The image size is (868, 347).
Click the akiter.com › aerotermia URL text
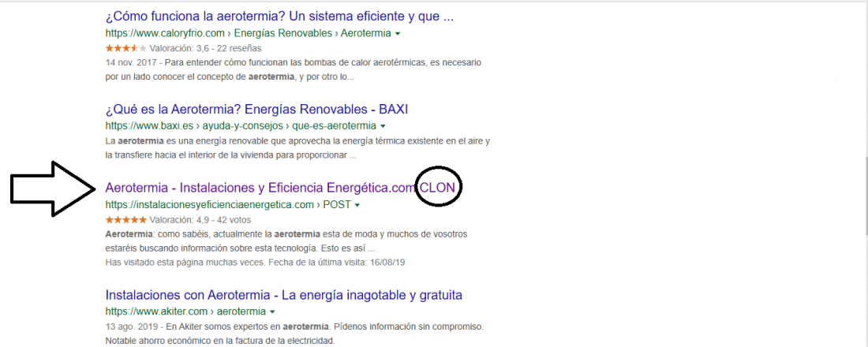pos(185,311)
